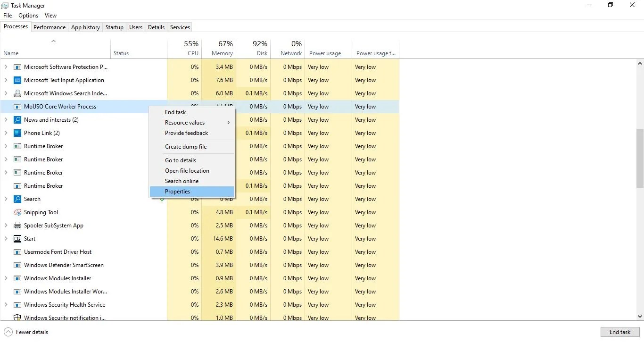
Task: Click the Microsoft Windows Search Indexer icon
Action: [17, 93]
